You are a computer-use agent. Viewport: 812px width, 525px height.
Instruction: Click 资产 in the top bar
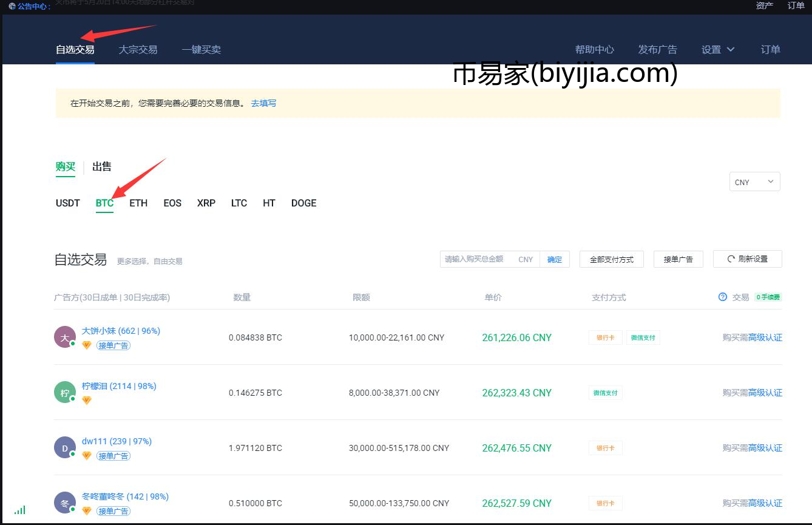pos(765,5)
